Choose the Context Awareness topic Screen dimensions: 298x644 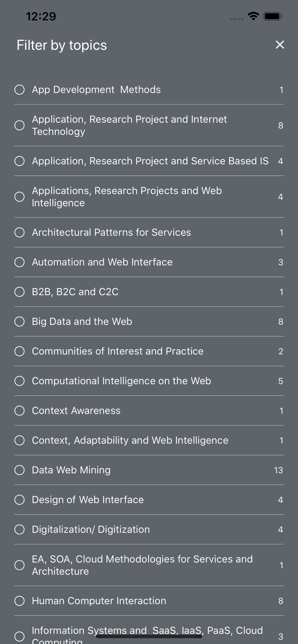pyautogui.click(x=20, y=411)
